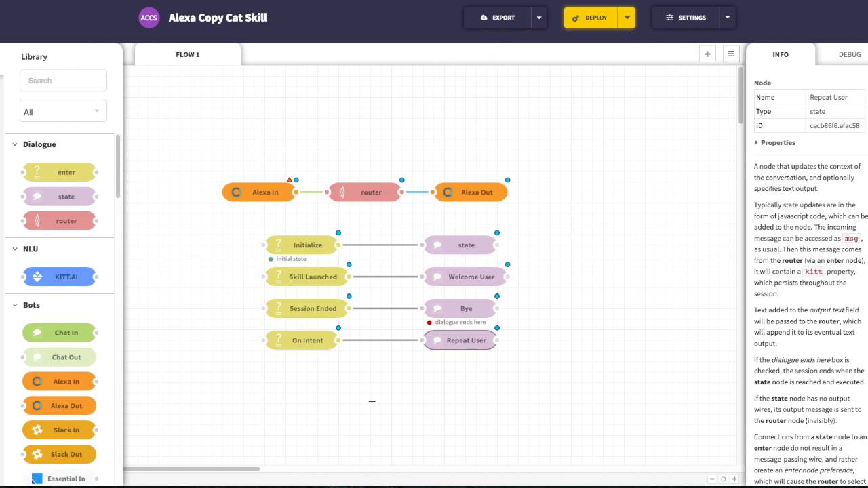Screen dimensions: 868x488
Task: Click the Deploy button
Action: [591, 18]
